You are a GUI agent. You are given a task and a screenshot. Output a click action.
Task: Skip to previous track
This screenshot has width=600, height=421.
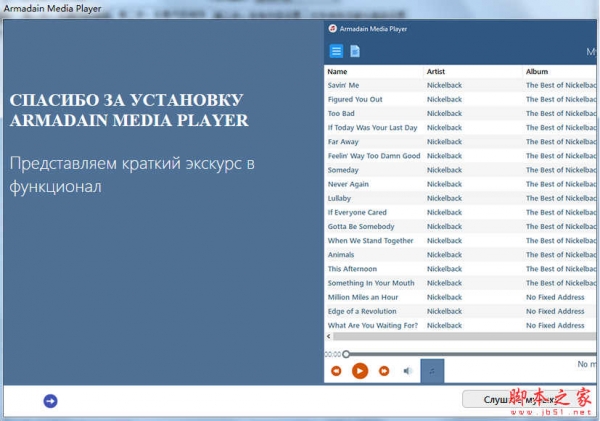coord(336,371)
